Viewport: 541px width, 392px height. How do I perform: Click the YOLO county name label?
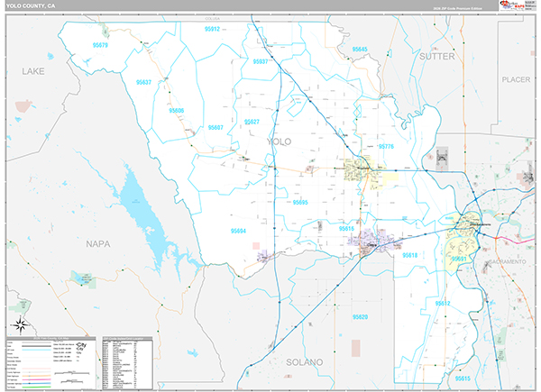(280, 141)
